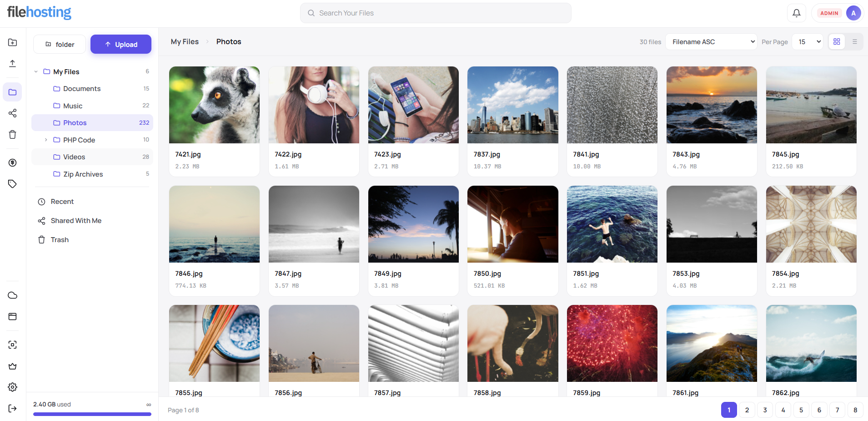This screenshot has width=868, height=421.
Task: Open 7837.jpg city skyline thumbnail
Action: (x=513, y=105)
